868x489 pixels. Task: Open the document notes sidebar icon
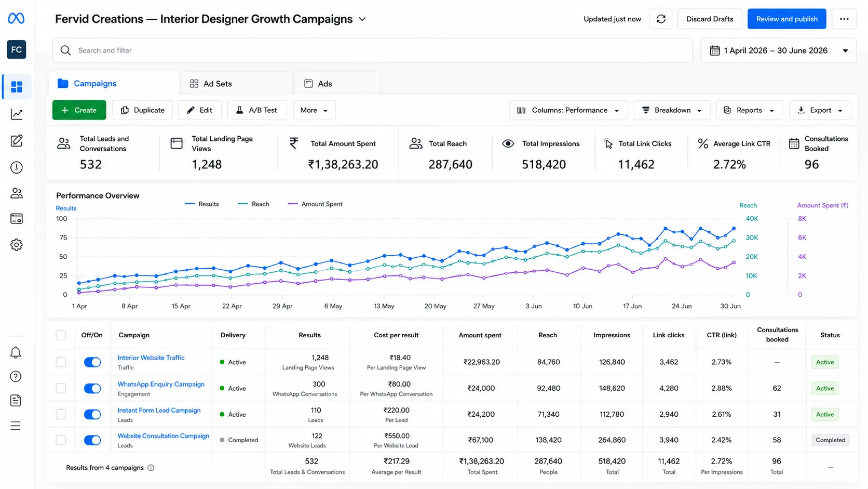(x=16, y=400)
